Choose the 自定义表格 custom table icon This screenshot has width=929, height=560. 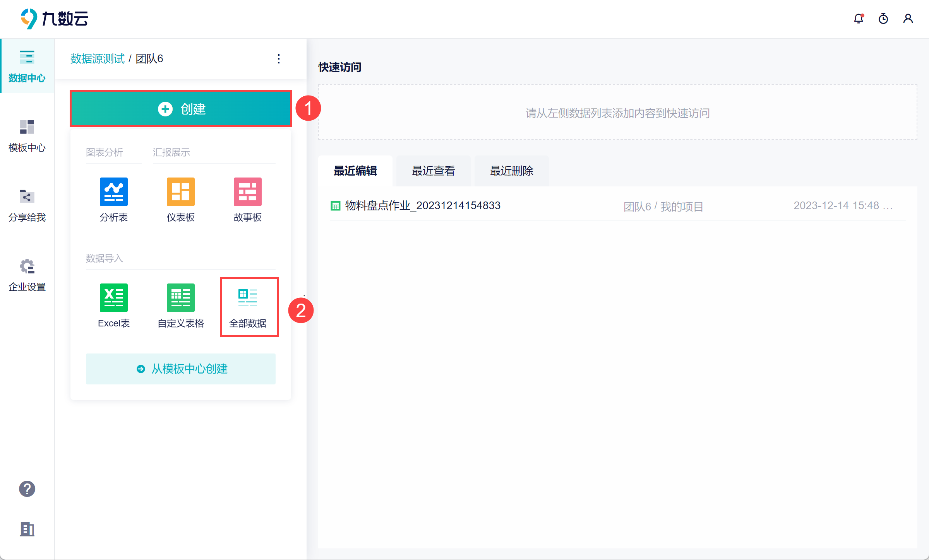180,298
